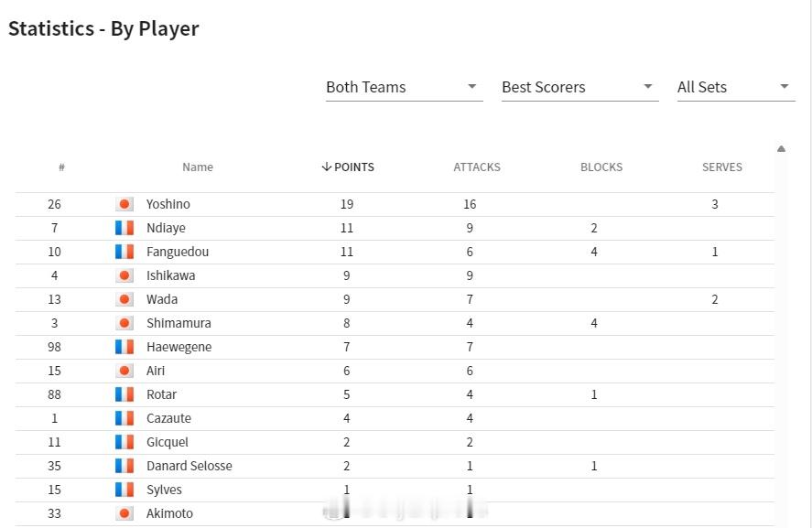
Task: Click the France flag beside Haewegene
Action: pos(125,347)
